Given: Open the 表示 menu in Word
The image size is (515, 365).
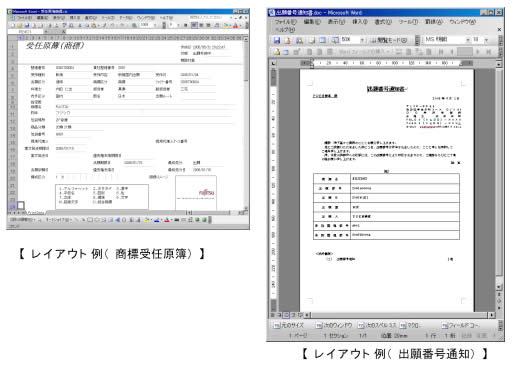Looking at the screenshot, I should [x=336, y=22].
